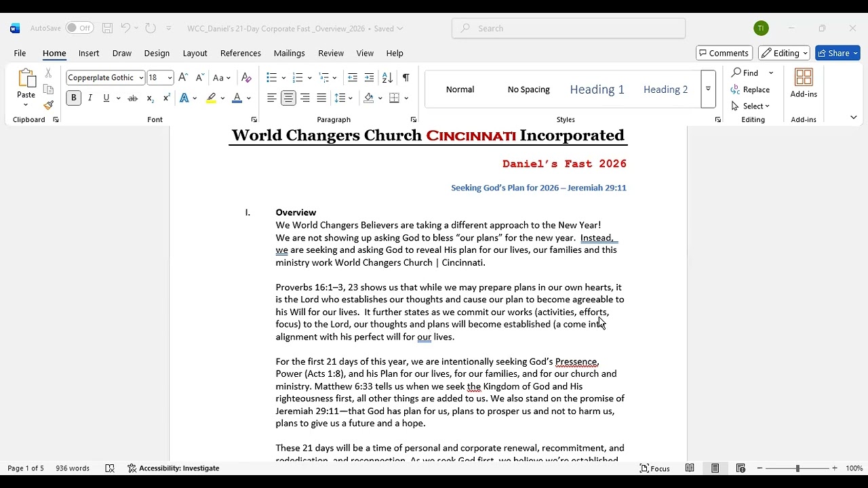
Task: Apply yellow text highlight color
Action: point(212,98)
